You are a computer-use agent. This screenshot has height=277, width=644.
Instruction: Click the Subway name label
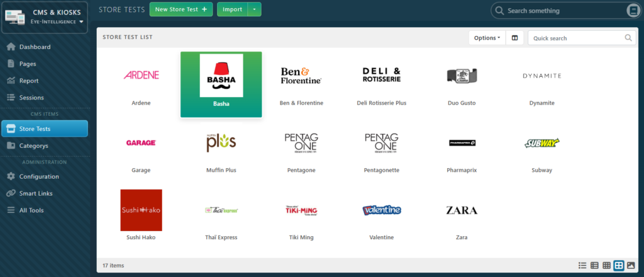click(x=541, y=170)
